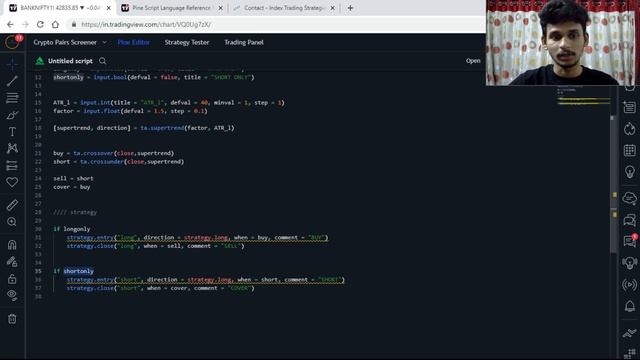
Task: Hide all drawings with eye icon
Action: click(x=12, y=295)
